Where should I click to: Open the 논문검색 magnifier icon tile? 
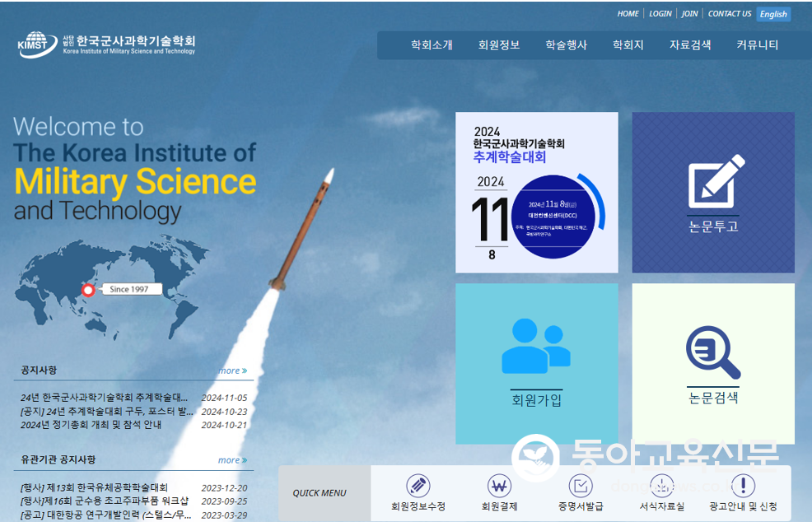tap(713, 363)
